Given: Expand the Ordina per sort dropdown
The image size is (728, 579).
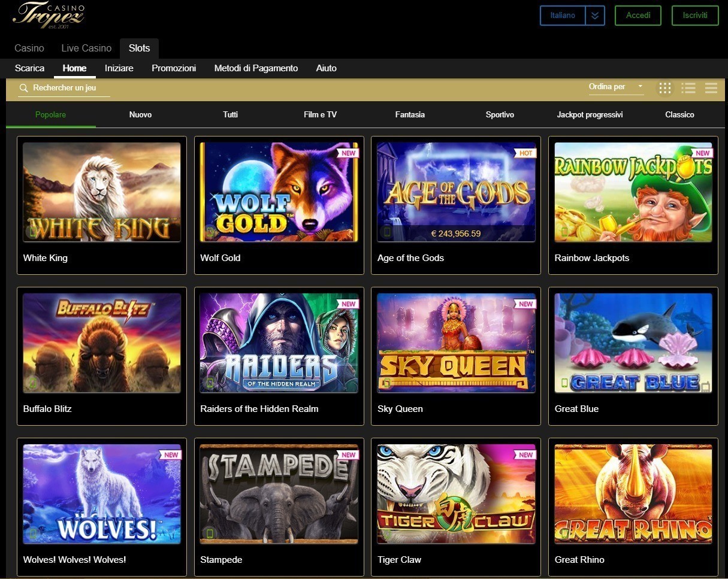Looking at the screenshot, I should (x=616, y=87).
